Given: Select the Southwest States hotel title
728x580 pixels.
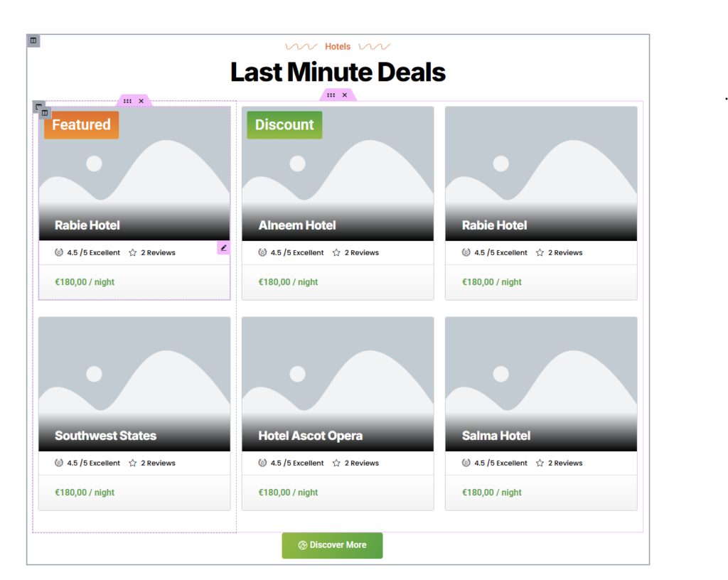Looking at the screenshot, I should (105, 436).
